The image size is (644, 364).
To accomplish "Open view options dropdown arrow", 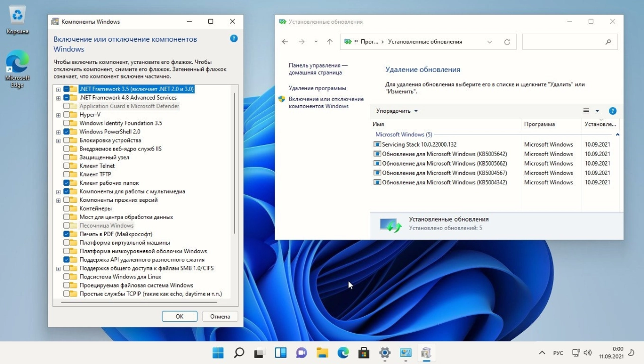I will pos(597,111).
